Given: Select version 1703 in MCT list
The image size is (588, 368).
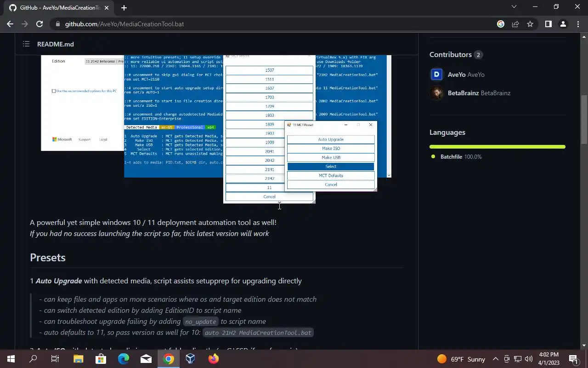Looking at the screenshot, I should (x=270, y=98).
